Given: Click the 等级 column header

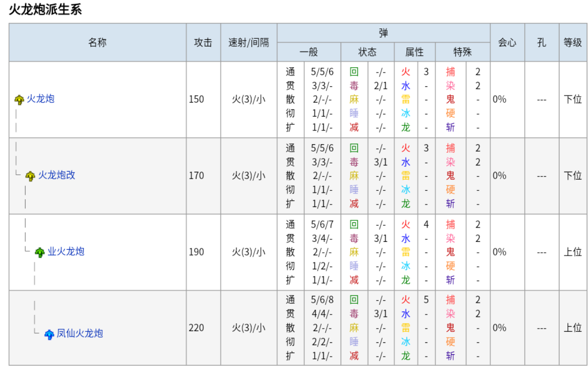Looking at the screenshot, I should tap(573, 43).
